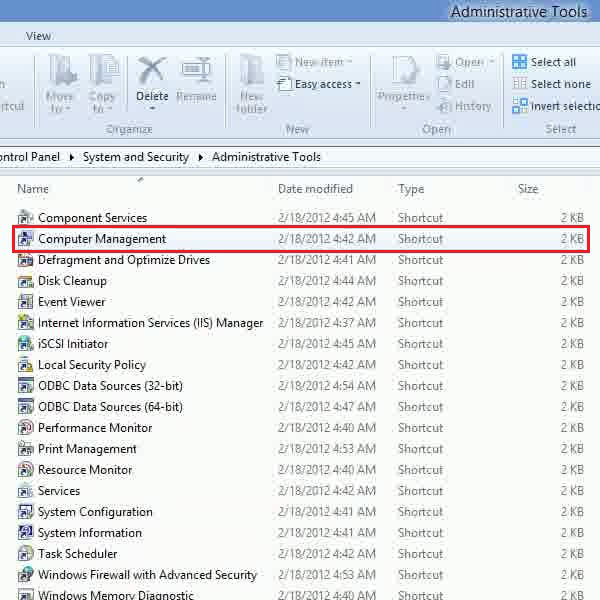Image resolution: width=600 pixels, height=600 pixels.
Task: Select ODBC Data Sources (64-bit) name
Action: (110, 407)
